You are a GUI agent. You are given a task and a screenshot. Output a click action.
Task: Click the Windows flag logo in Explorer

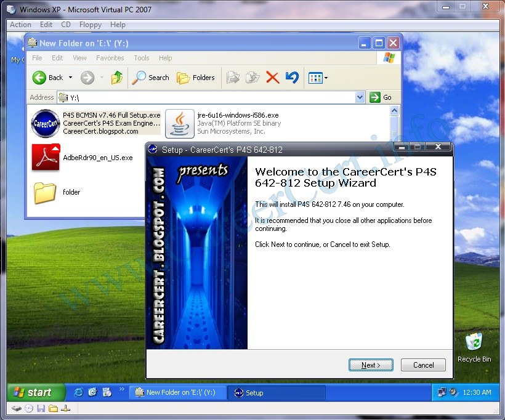pyautogui.click(x=389, y=58)
